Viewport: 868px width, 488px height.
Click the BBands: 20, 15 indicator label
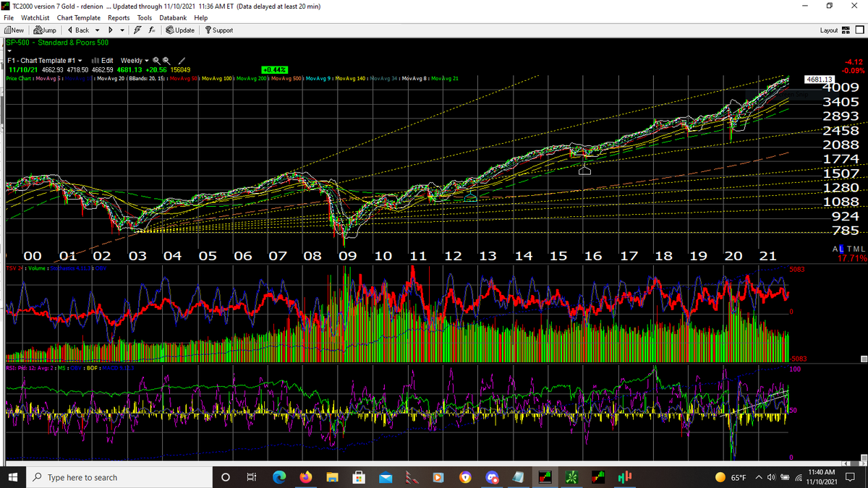click(x=148, y=77)
